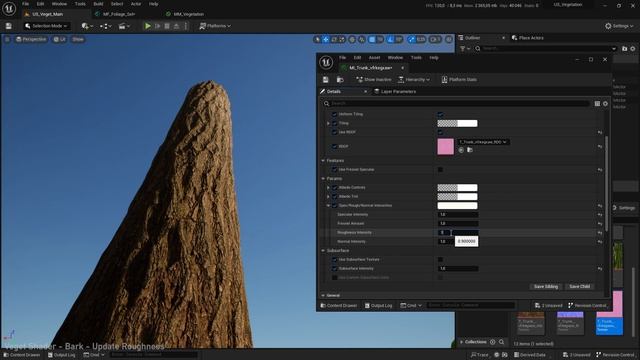Toggle the Albedo Tint override checkbox
The width and height of the screenshot is (640, 360).
point(335,197)
